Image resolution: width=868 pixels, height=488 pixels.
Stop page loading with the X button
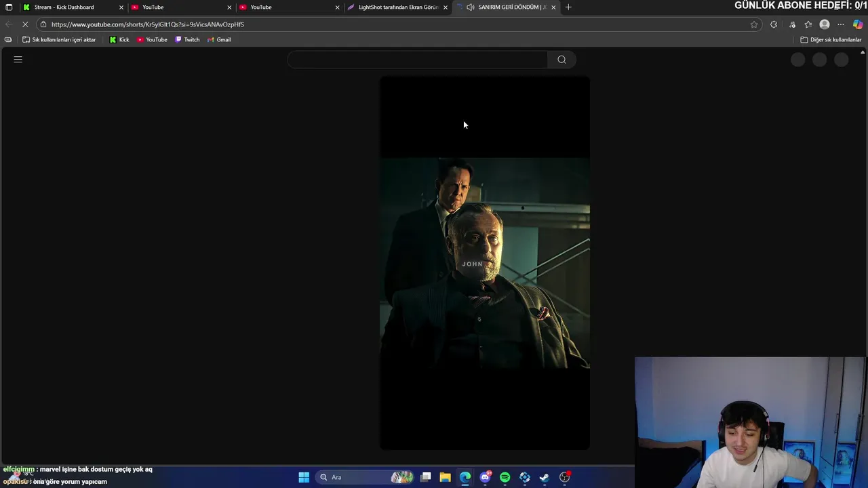pyautogui.click(x=25, y=24)
